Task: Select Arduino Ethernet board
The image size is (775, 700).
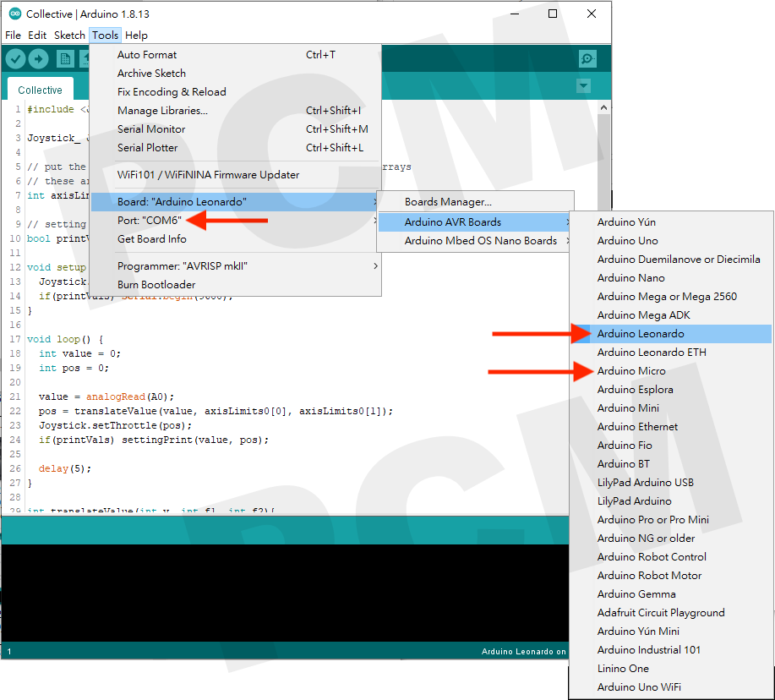Action: coord(671,427)
